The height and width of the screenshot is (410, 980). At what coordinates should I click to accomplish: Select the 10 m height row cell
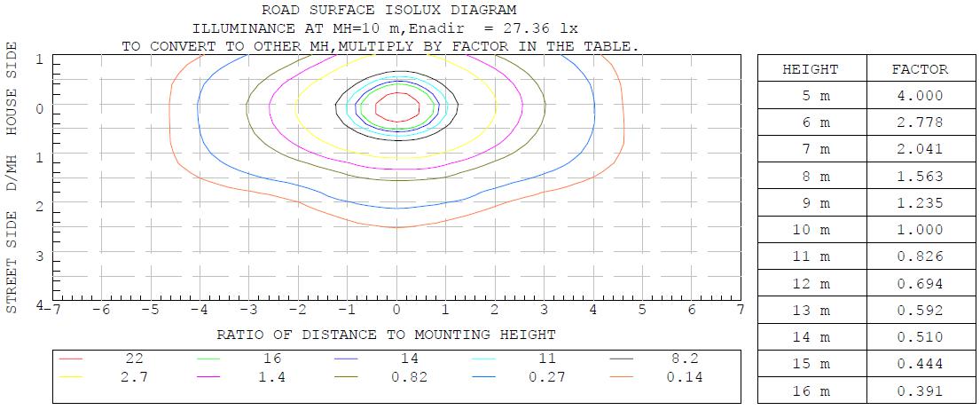810,230
